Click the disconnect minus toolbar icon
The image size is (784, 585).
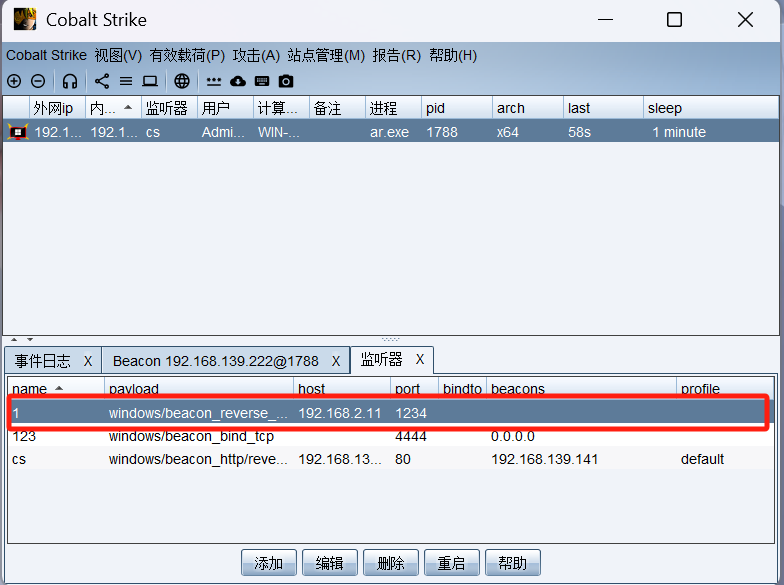[38, 81]
